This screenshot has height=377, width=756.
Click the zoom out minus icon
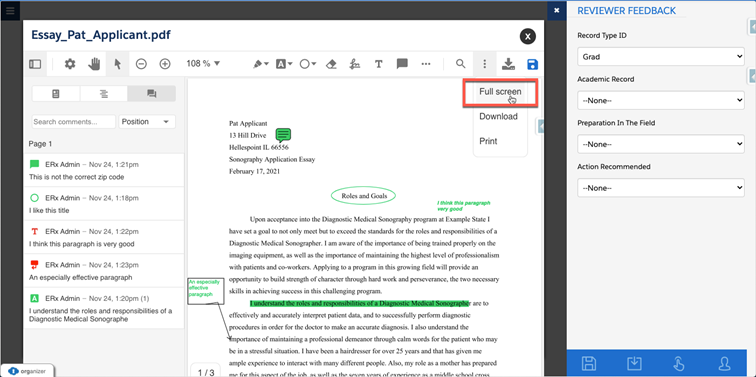tap(141, 64)
